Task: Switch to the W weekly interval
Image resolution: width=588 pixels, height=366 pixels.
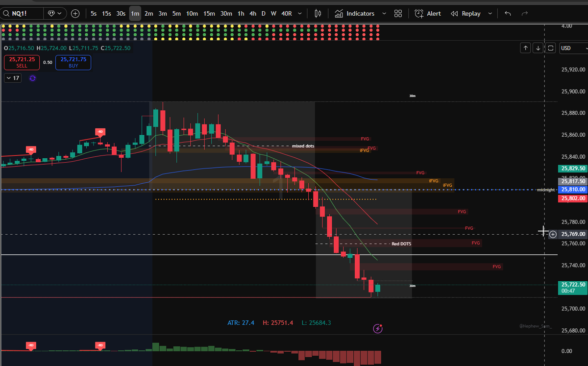Action: pos(273,14)
